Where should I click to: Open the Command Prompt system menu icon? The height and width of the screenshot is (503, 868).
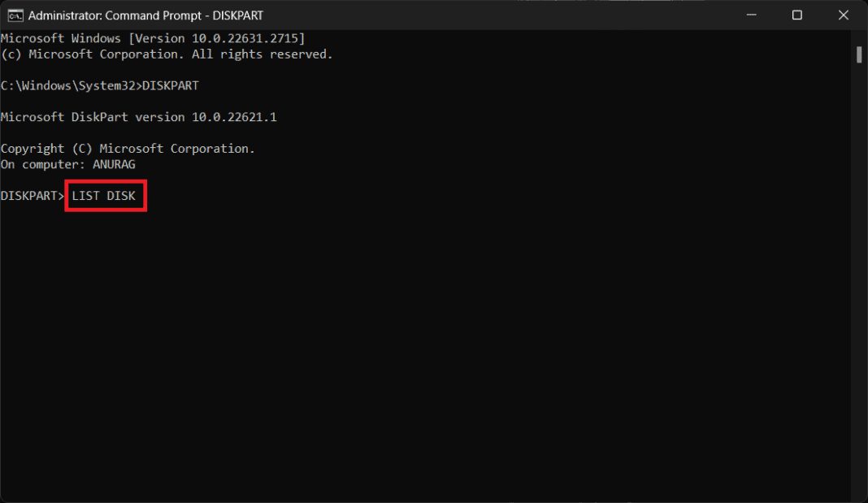pyautogui.click(x=14, y=15)
